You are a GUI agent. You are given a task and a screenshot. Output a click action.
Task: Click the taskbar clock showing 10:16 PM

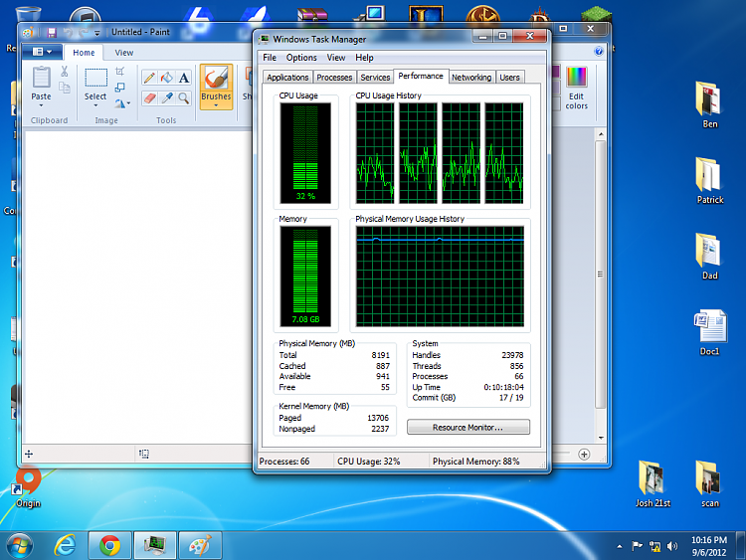coord(709,546)
